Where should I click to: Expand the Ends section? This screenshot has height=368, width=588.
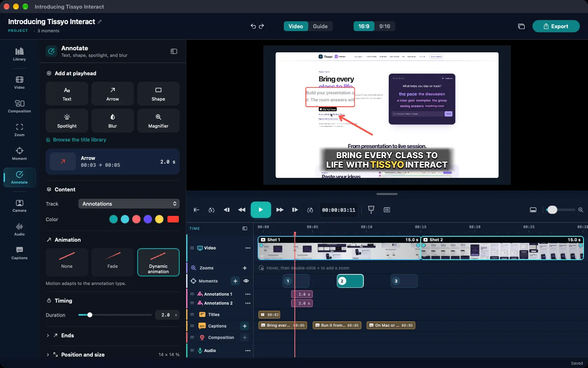(x=113, y=335)
